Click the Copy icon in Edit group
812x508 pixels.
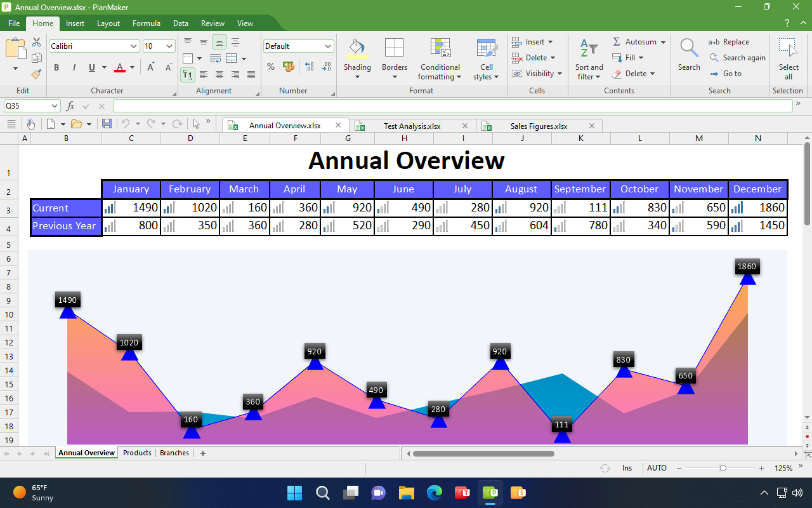point(36,58)
